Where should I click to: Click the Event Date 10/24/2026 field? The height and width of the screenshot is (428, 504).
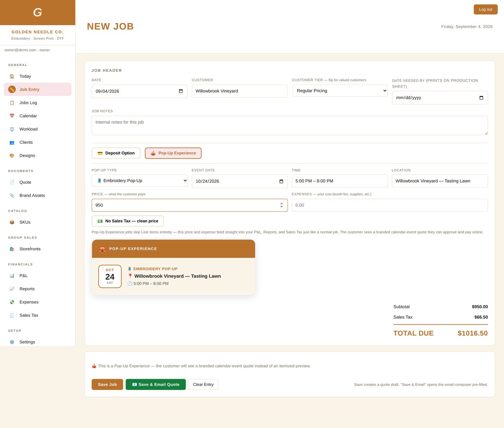239,181
